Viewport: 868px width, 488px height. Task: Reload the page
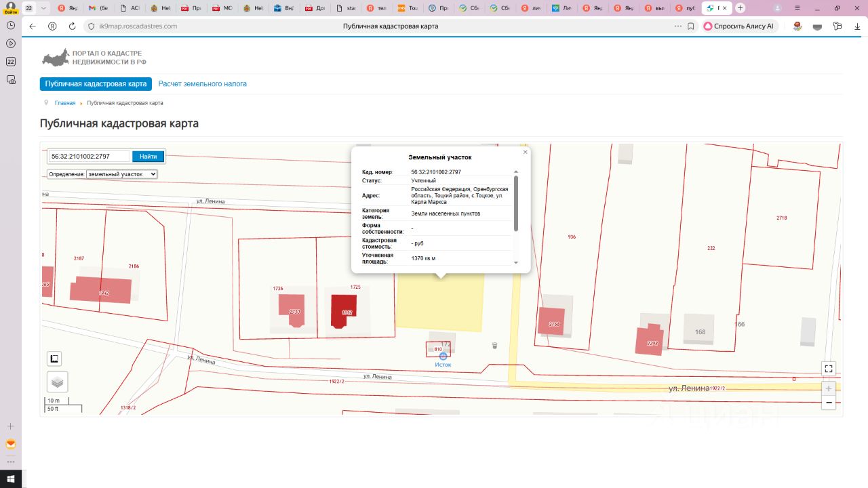tap(73, 26)
